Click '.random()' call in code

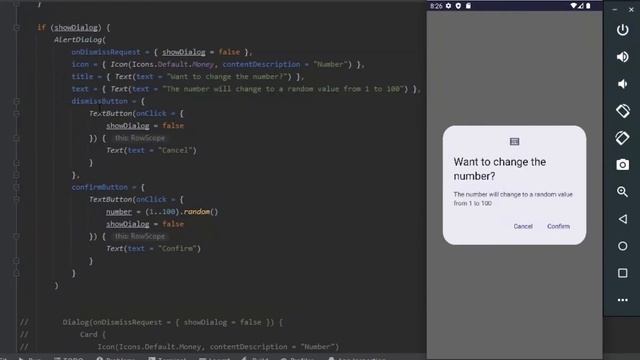coord(199,211)
